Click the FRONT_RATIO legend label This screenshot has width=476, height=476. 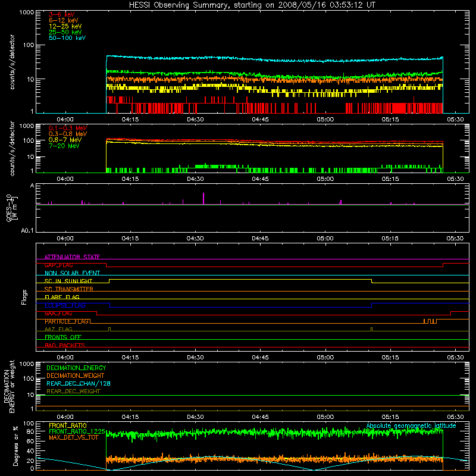coord(68,425)
